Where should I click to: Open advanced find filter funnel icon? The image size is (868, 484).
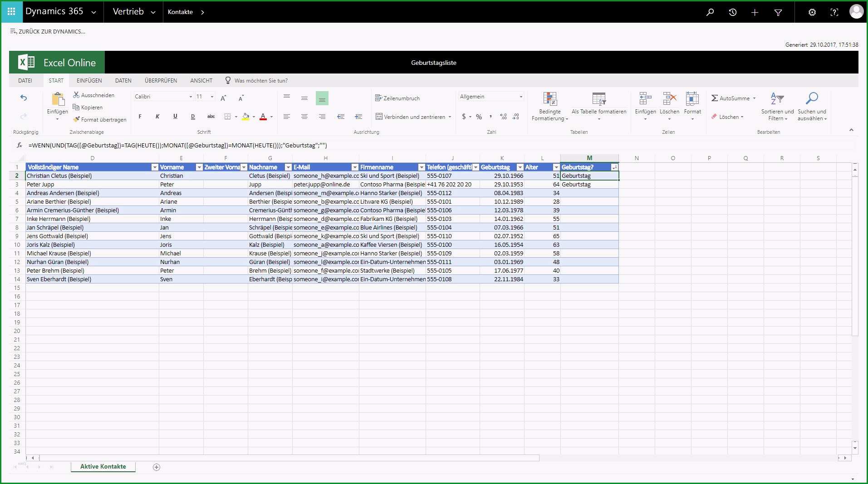click(x=778, y=12)
